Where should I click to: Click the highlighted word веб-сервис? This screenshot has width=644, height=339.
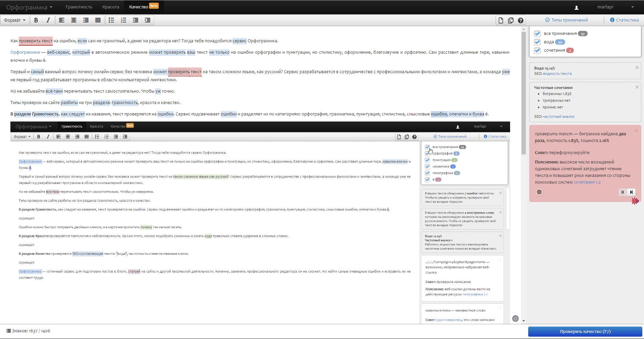[58, 52]
